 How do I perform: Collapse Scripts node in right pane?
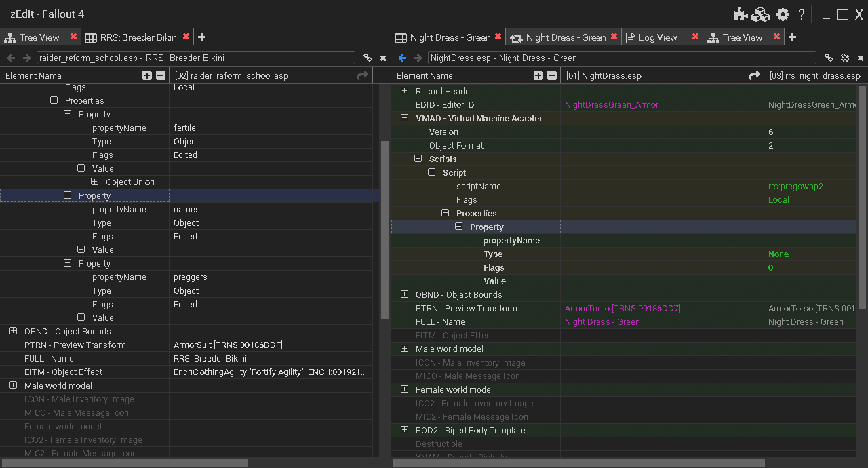point(418,159)
